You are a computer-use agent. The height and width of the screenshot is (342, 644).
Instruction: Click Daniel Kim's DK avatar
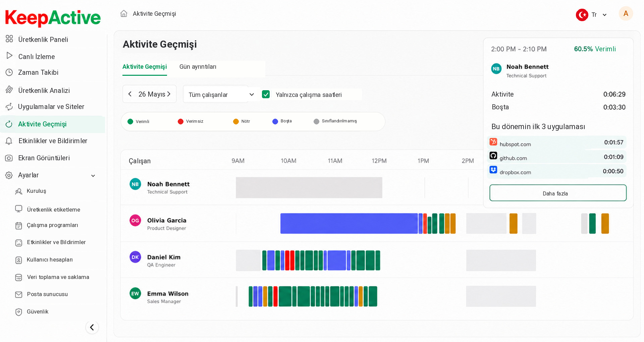pos(135,257)
